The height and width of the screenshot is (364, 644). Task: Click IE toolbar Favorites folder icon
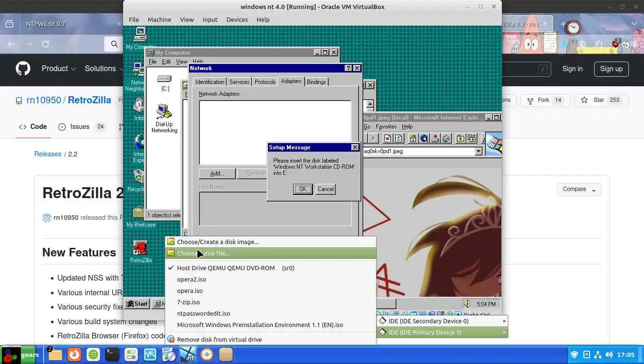pyautogui.click(x=460, y=138)
